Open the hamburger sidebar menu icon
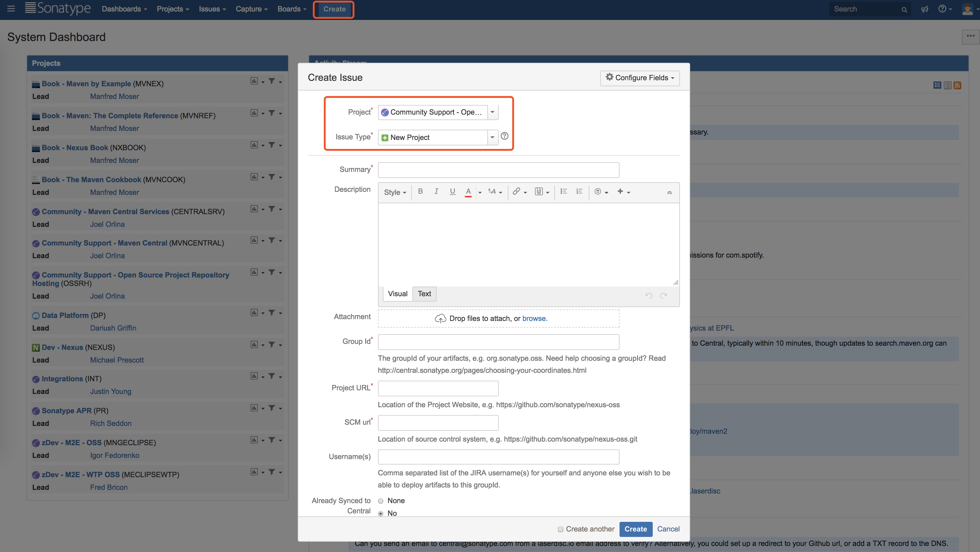This screenshot has width=980, height=552. 11,9
